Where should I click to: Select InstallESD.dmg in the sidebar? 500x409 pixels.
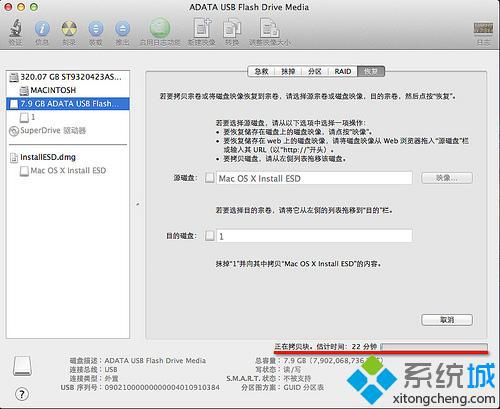coord(68,157)
